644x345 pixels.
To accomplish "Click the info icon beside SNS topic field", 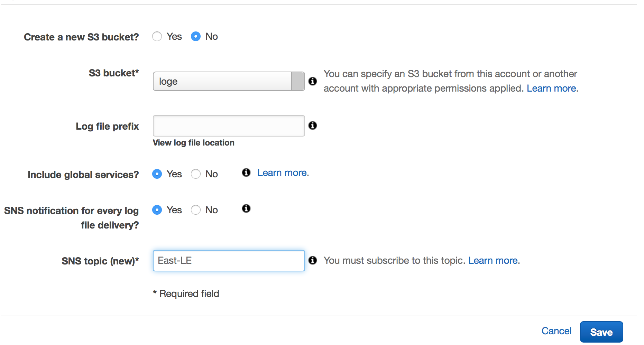I will 313,260.
